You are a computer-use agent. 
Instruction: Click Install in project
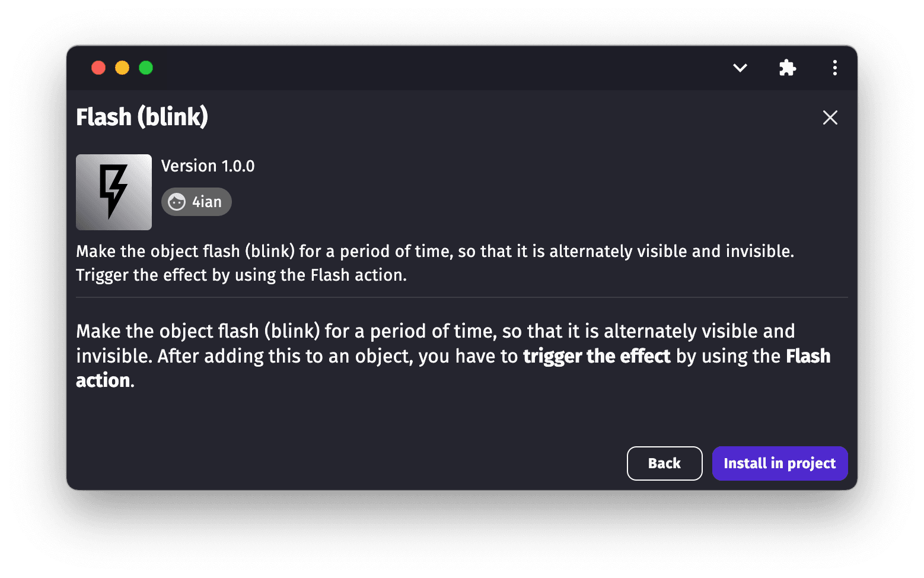(x=779, y=463)
